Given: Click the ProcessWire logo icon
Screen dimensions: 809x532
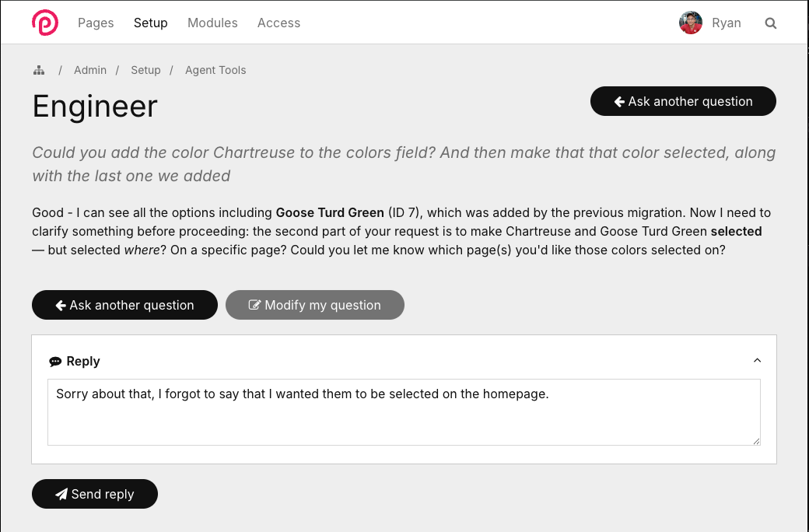Looking at the screenshot, I should [x=44, y=23].
